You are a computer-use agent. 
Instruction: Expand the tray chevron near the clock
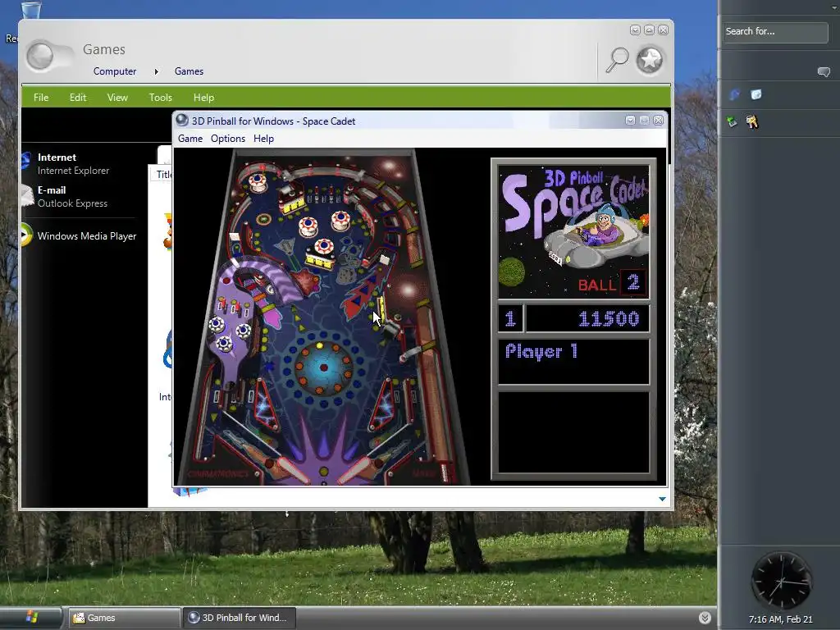tap(705, 617)
